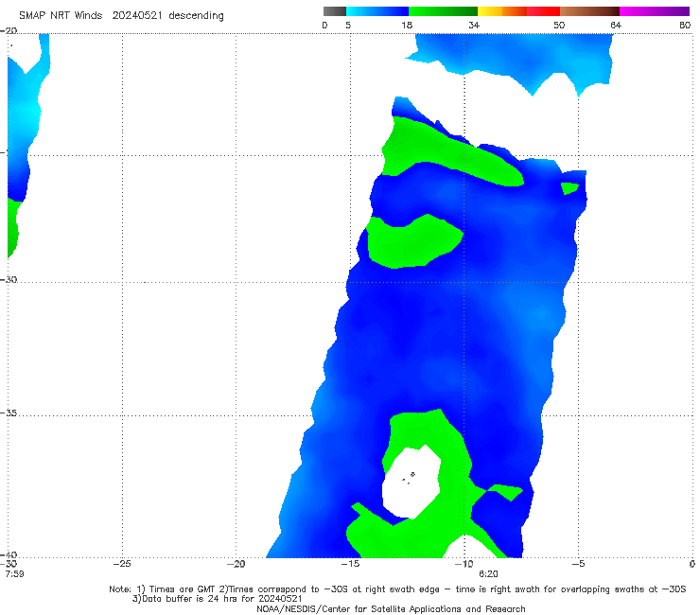Image resolution: width=700 pixels, height=615 pixels.
Task: Click the small island marks inside the white gap
Action: coord(409,478)
